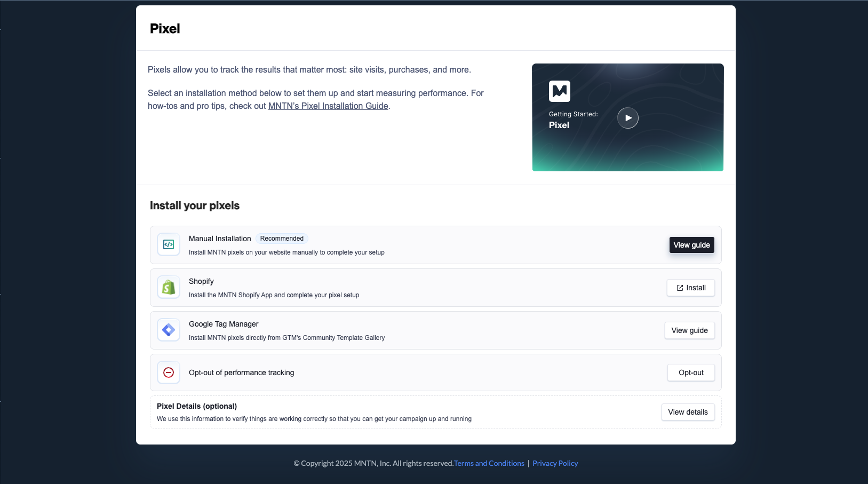
Task: Open View details for Pixel Details
Action: tap(688, 412)
